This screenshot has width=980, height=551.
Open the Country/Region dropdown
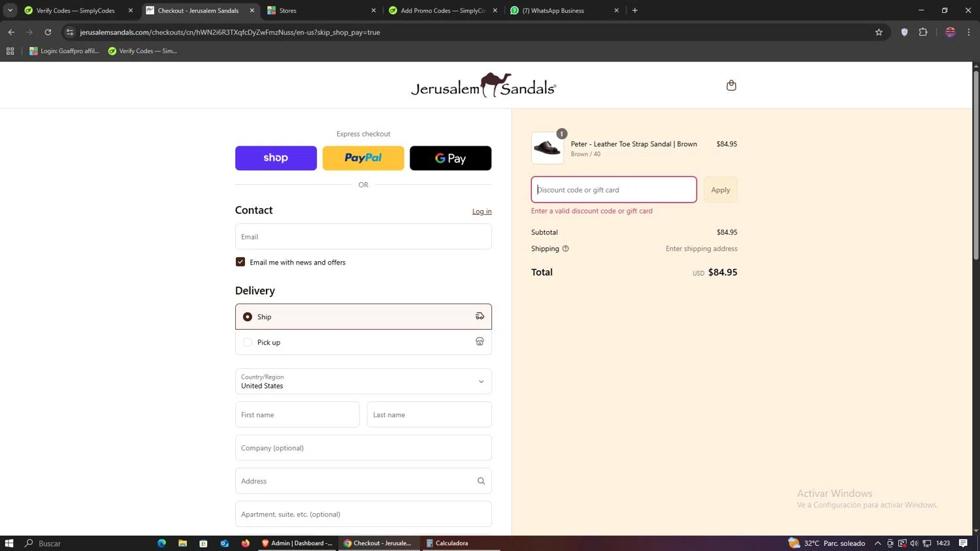(x=363, y=381)
